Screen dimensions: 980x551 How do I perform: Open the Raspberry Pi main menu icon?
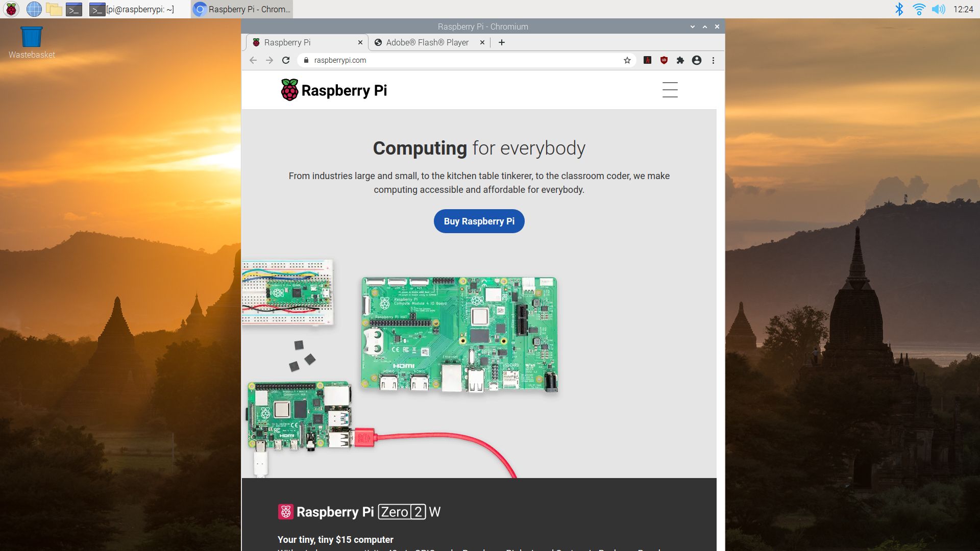pyautogui.click(x=11, y=9)
